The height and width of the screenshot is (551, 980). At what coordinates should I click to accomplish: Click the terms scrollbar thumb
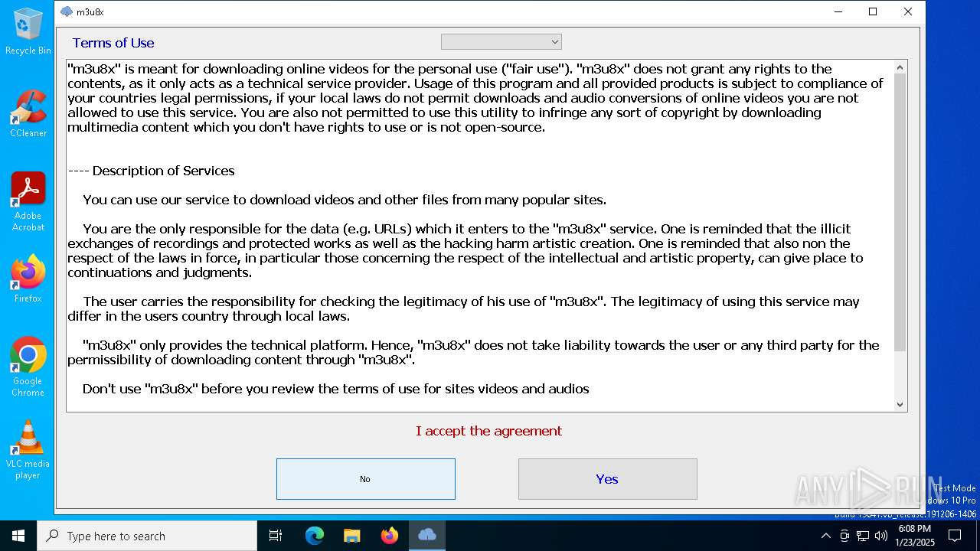[x=900, y=213]
